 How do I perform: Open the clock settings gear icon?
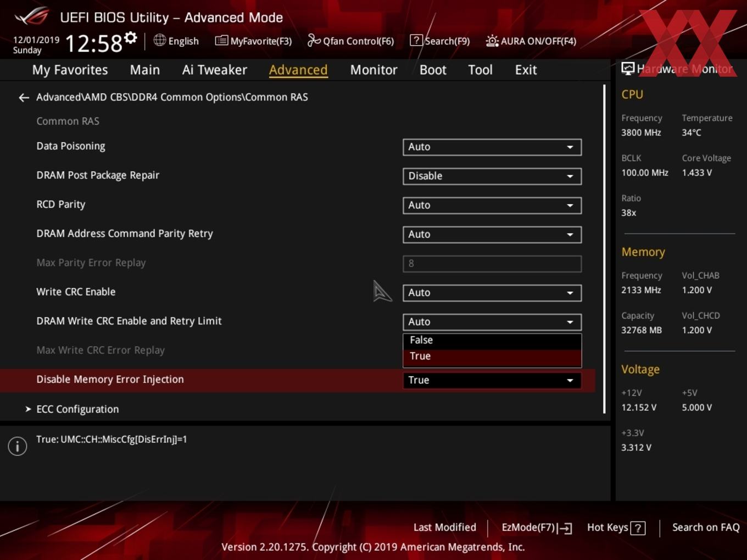click(x=130, y=37)
